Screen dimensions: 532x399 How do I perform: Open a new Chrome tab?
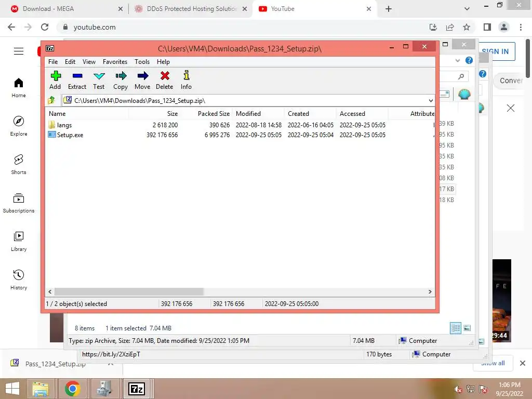[389, 9]
